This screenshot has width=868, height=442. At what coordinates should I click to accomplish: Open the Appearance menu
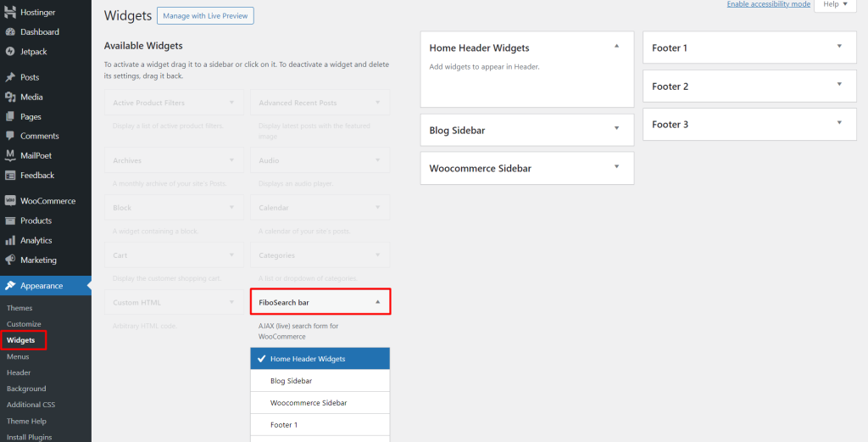pos(46,286)
